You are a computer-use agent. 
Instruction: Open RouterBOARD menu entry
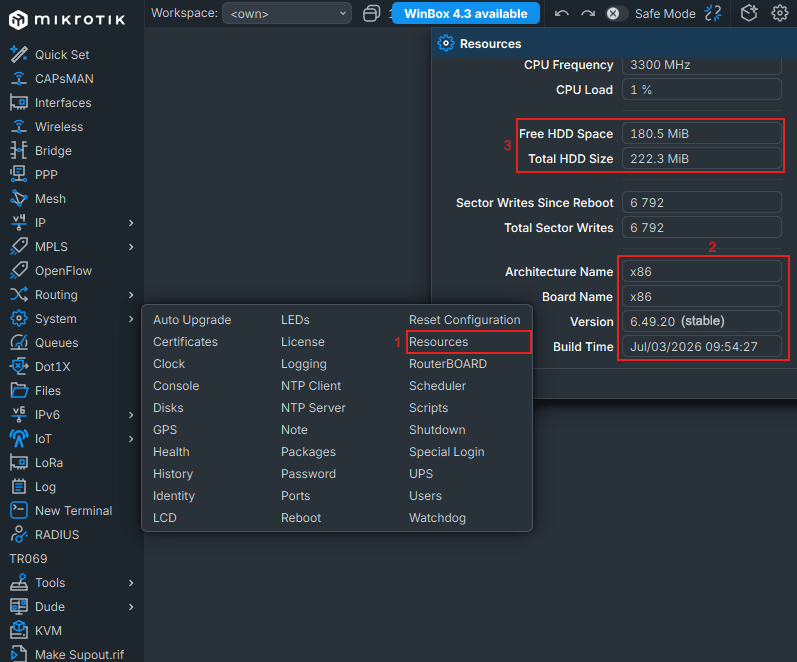pos(448,364)
